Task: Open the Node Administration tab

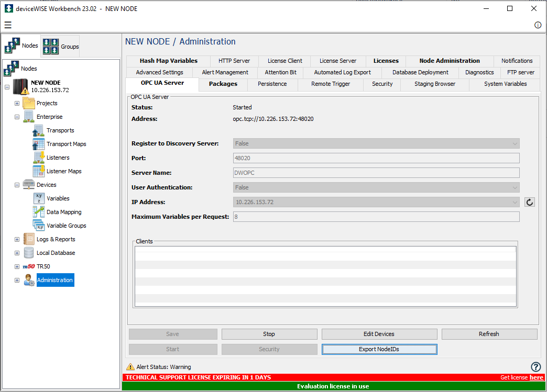Action: click(450, 61)
